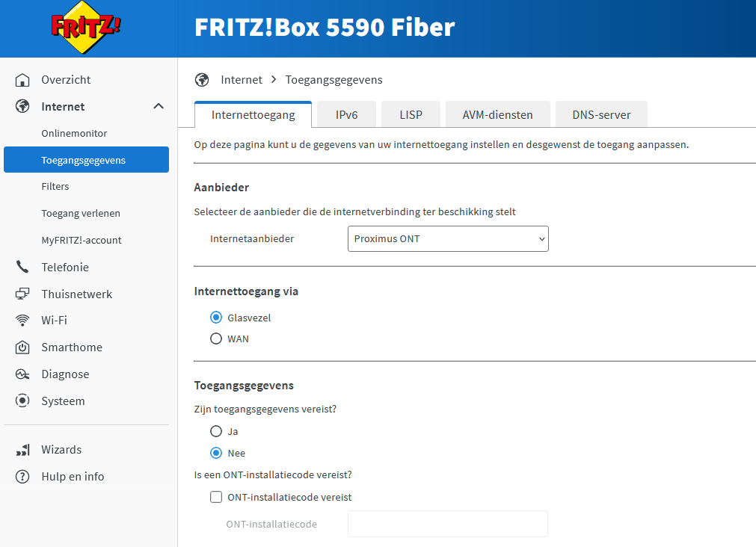Image resolution: width=756 pixels, height=547 pixels.
Task: Open the Internetaanbieder dropdown
Action: click(448, 239)
